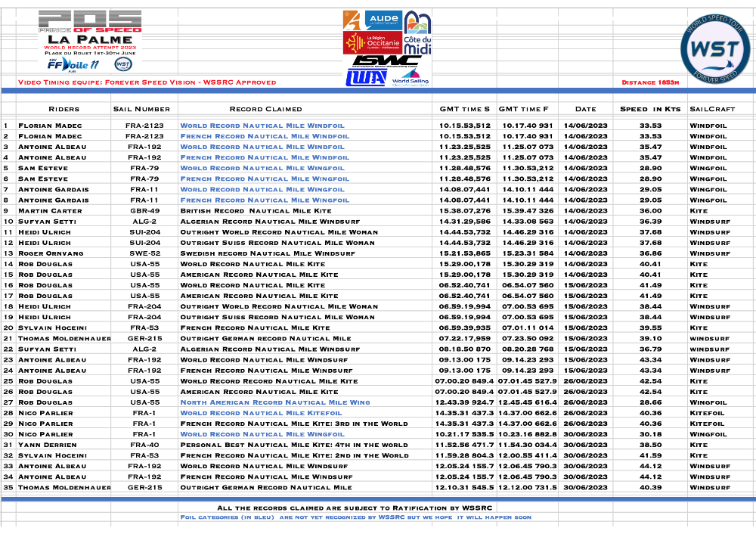Select rider Florian Madec in row 1
756x534 pixels.
(x=50, y=126)
